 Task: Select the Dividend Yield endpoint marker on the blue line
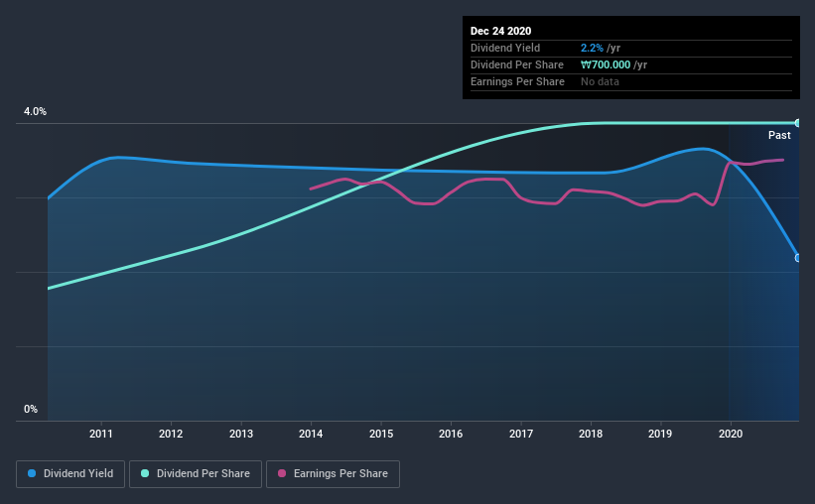(797, 258)
